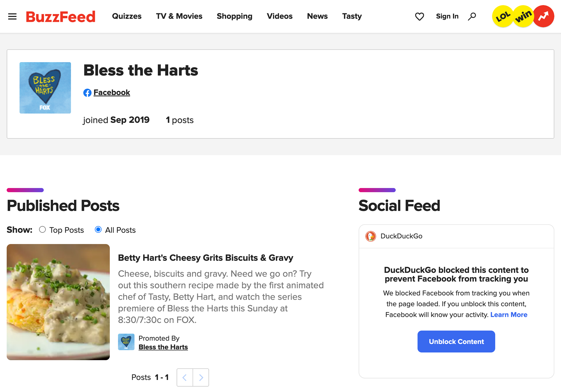Open the Facebook profile link
Viewport: 561px width, 392px height.
(112, 93)
